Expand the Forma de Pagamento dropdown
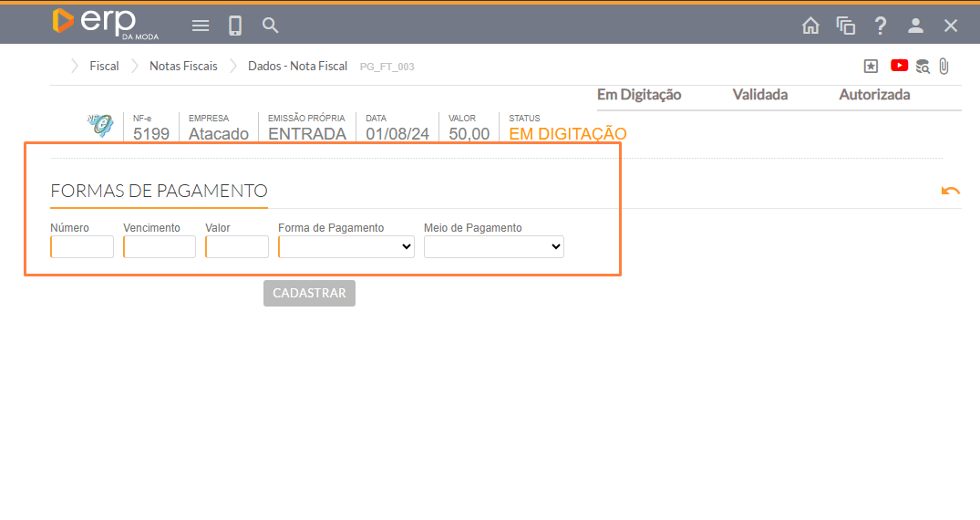 point(346,246)
